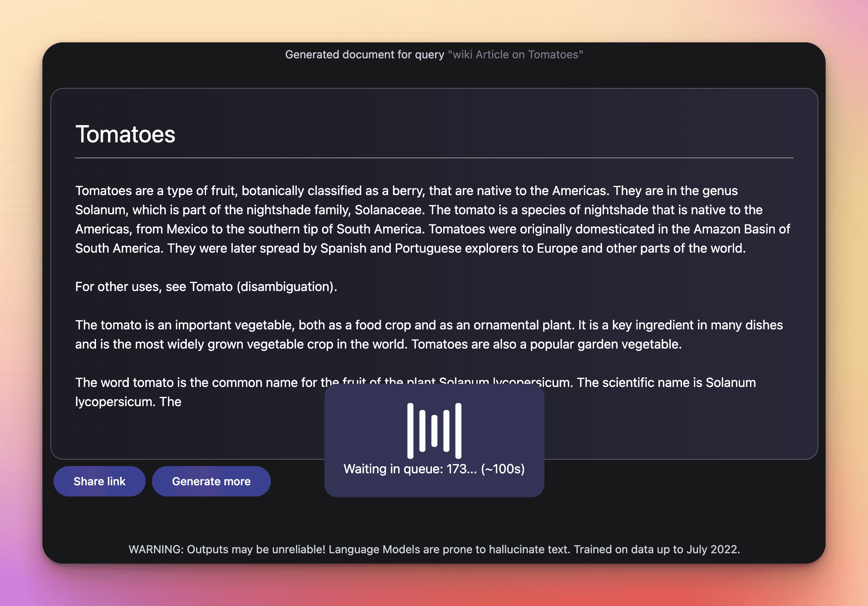Click the Waiting in queue status text
This screenshot has width=868, height=606.
point(434,468)
